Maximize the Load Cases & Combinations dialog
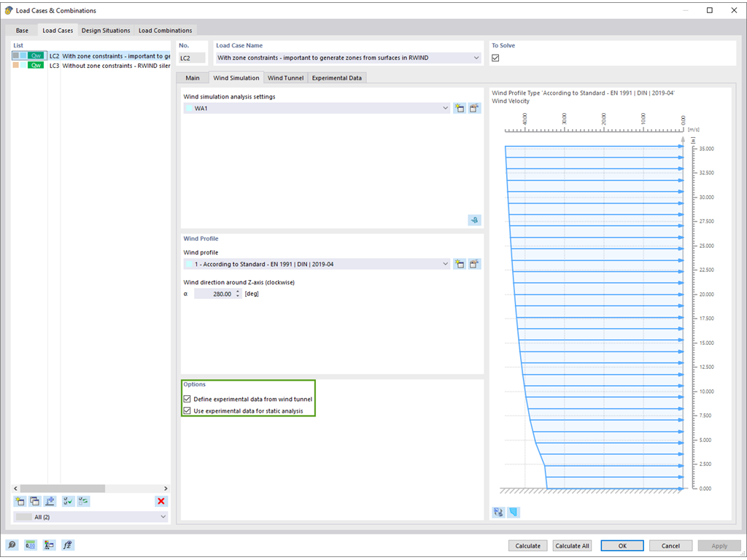 click(x=709, y=10)
